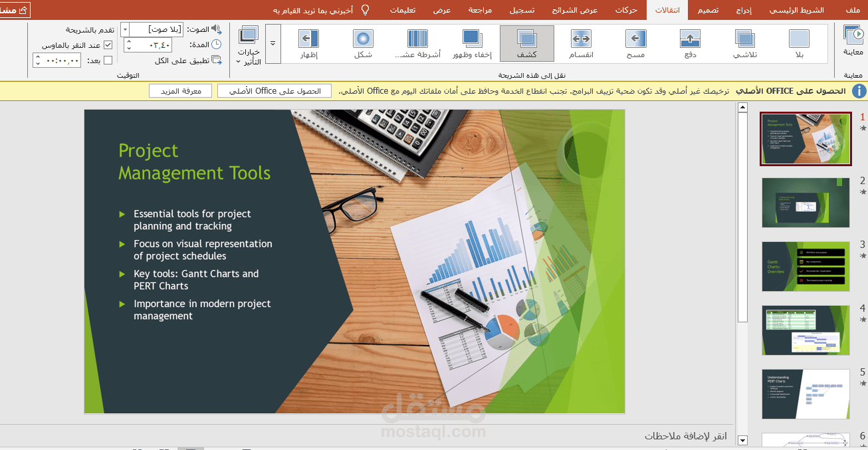Apply the دفع (Push) transition
The height and width of the screenshot is (450, 868).
click(x=690, y=44)
